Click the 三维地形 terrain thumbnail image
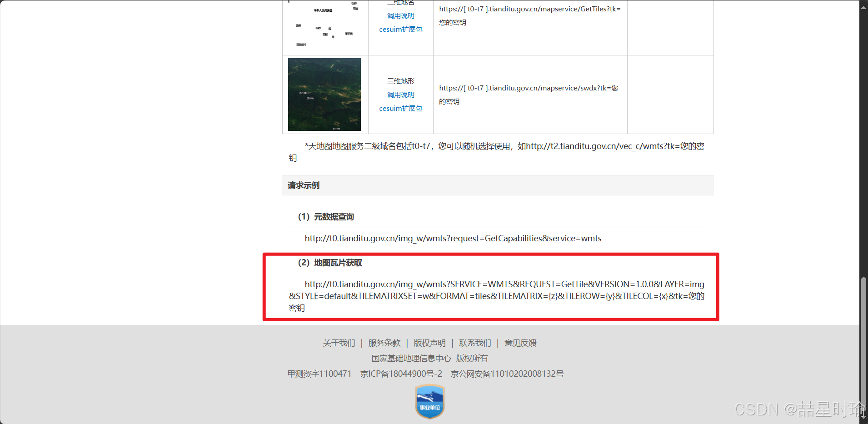 pos(324,95)
